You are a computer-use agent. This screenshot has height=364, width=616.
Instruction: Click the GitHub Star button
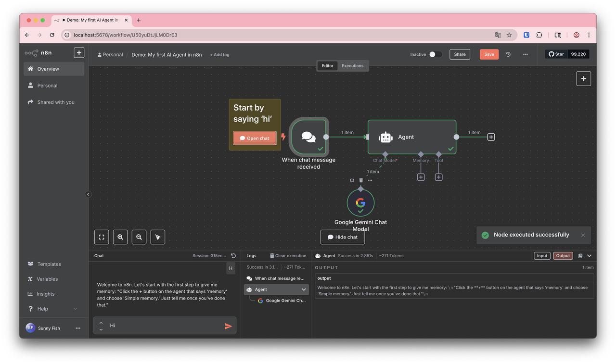556,54
